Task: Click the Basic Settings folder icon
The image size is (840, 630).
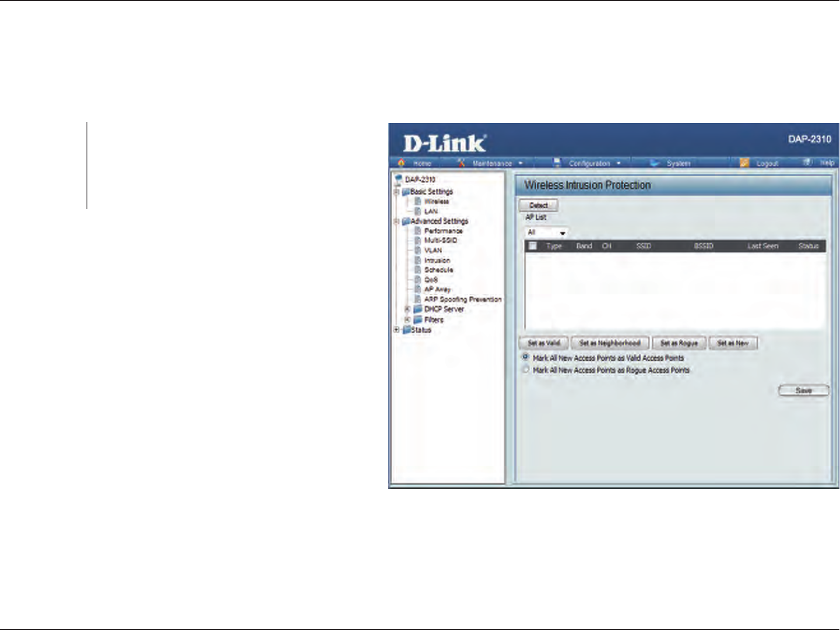Action: [x=406, y=192]
